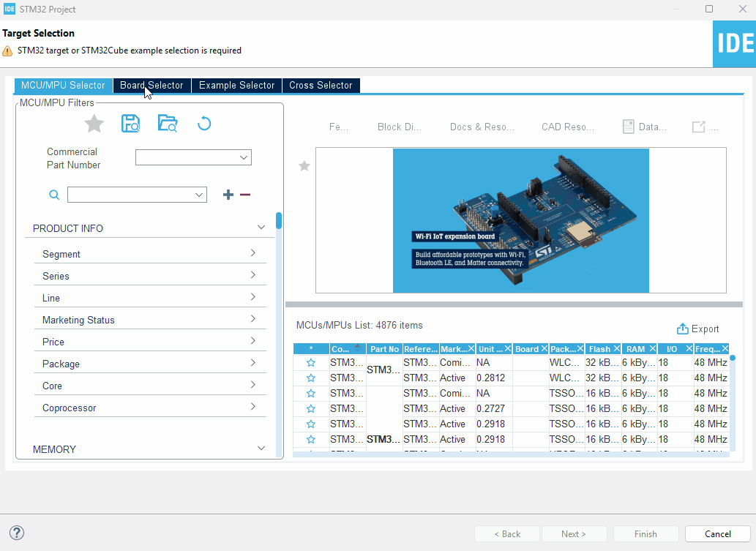
Task: Reset all MCU/MPU filters
Action: coord(203,123)
